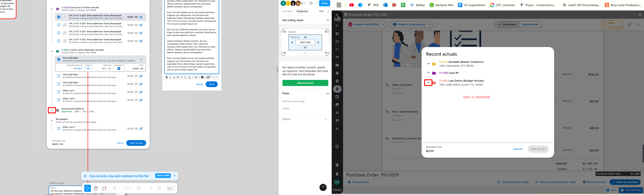This screenshot has width=644, height=195.
Task: Collapse P-22343 Kevin Doe's Kitchen remodel
Action: (52, 9)
